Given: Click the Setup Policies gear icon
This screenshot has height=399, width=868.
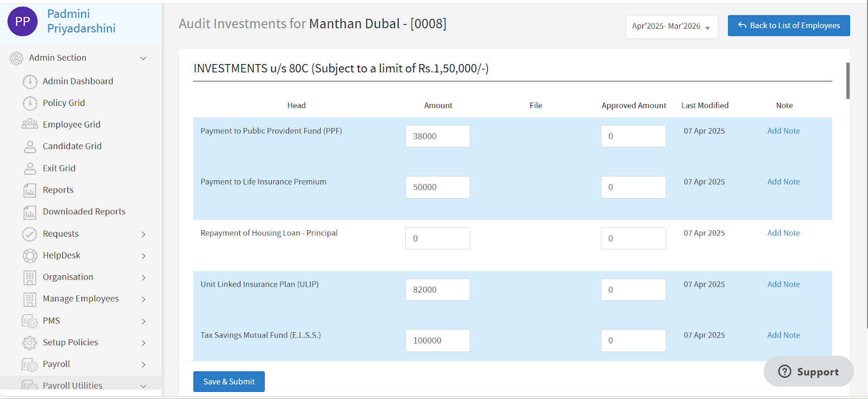Looking at the screenshot, I should coord(30,343).
